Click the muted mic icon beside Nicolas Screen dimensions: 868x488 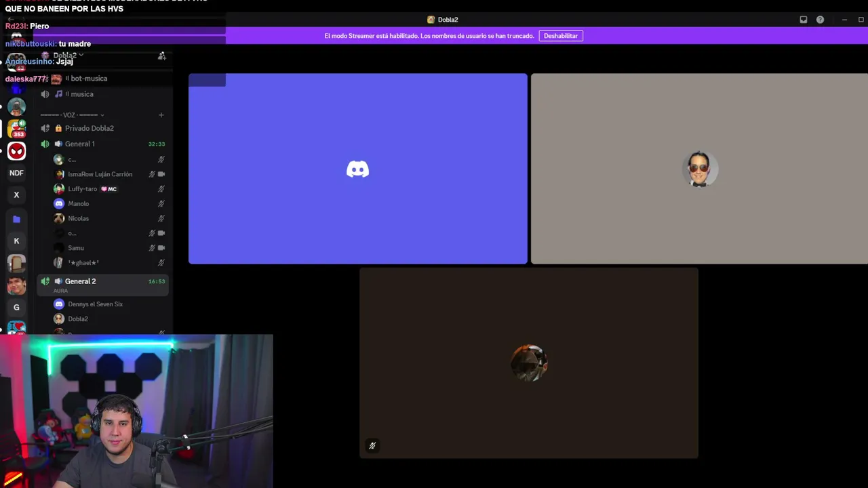[x=161, y=218]
